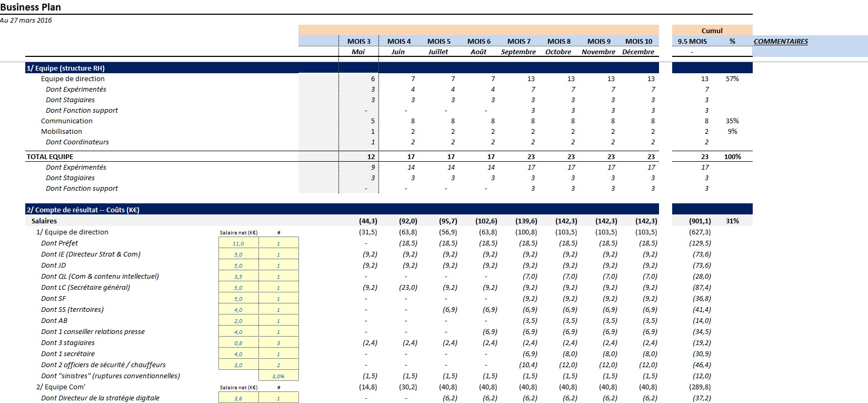Click the 'Au 27 mars 2016' date cell
The image size is (868, 403).
point(26,21)
